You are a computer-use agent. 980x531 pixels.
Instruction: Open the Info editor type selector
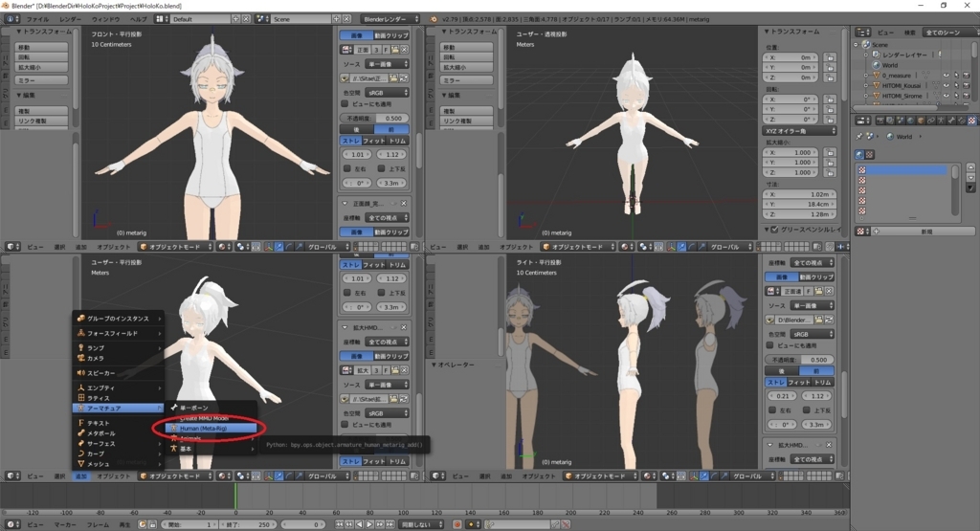[11, 19]
